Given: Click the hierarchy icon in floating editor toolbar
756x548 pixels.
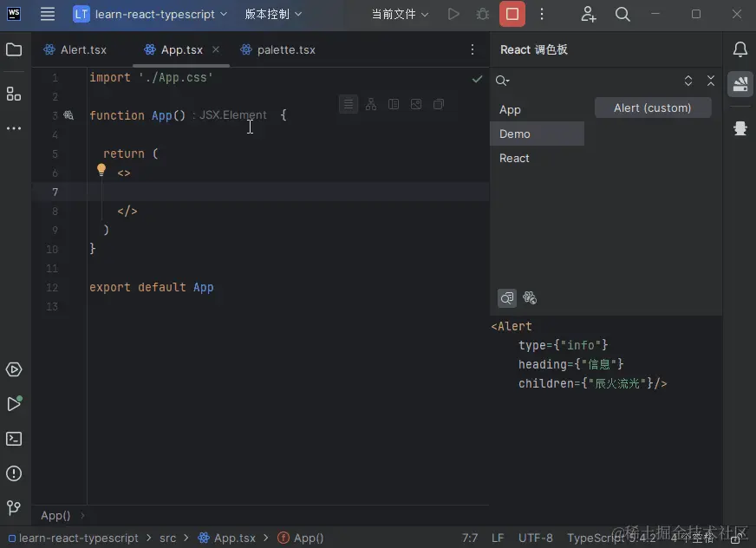Looking at the screenshot, I should 371,104.
